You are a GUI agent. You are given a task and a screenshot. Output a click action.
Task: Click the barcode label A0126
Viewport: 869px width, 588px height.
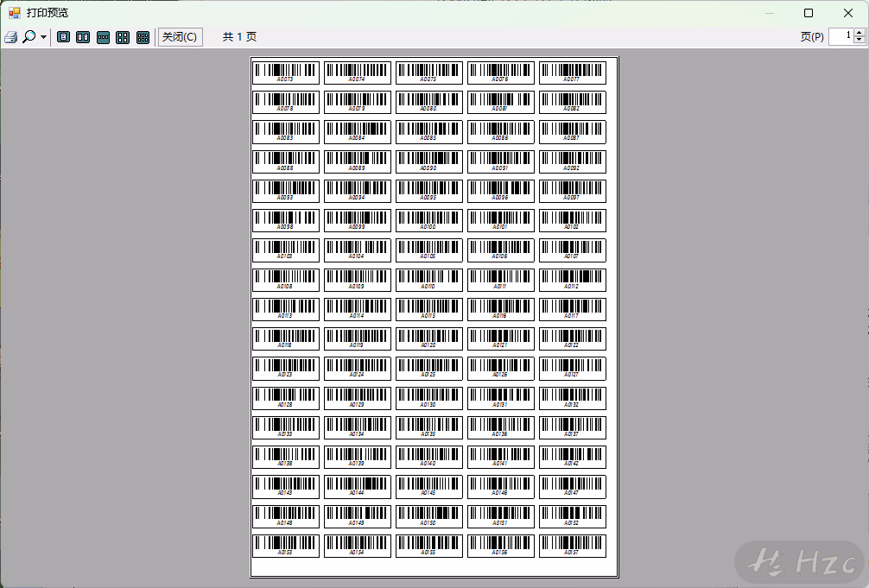coord(501,368)
